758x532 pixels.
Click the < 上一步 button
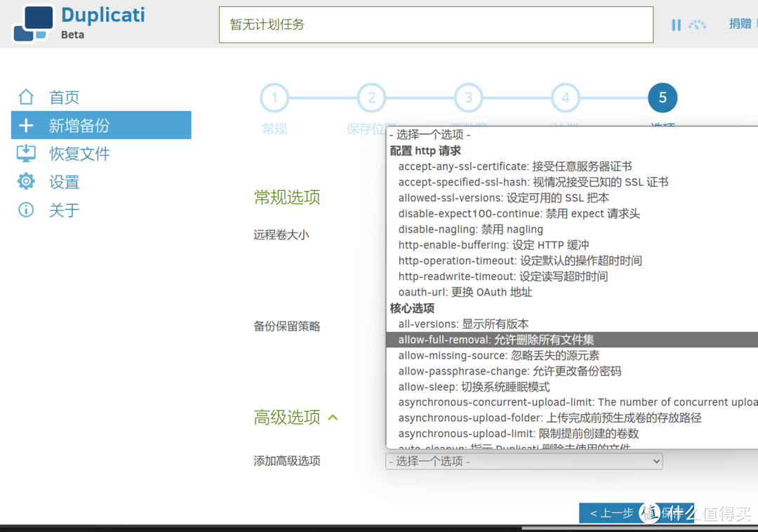(x=611, y=513)
